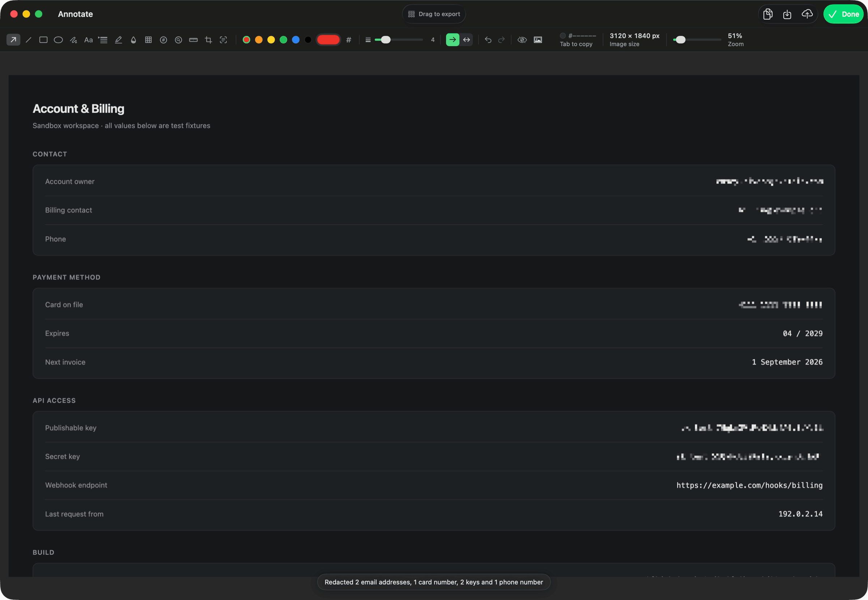Image resolution: width=868 pixels, height=600 pixels.
Task: Choose the blue color swatch
Action: pos(296,39)
